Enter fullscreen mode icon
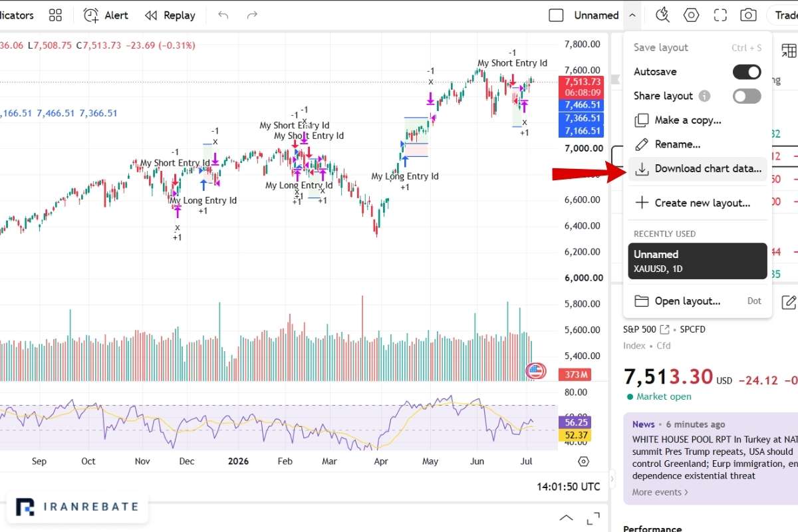Screen dimensions: 798x532 (x=720, y=15)
